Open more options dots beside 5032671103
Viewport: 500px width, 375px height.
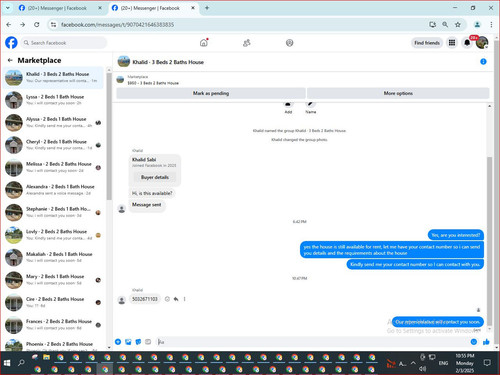pos(184,299)
